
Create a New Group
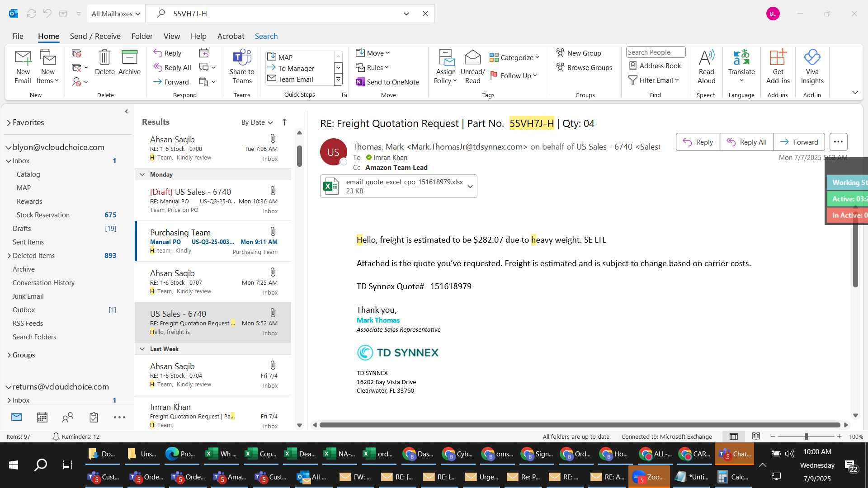[579, 53]
